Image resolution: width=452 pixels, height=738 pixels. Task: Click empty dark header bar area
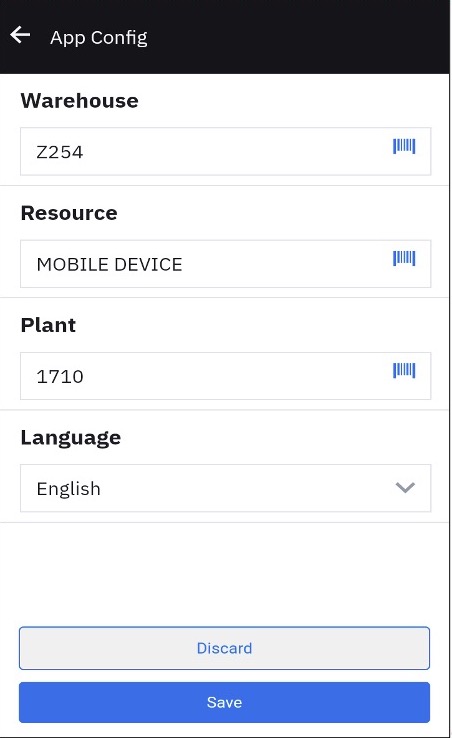pyautogui.click(x=297, y=37)
